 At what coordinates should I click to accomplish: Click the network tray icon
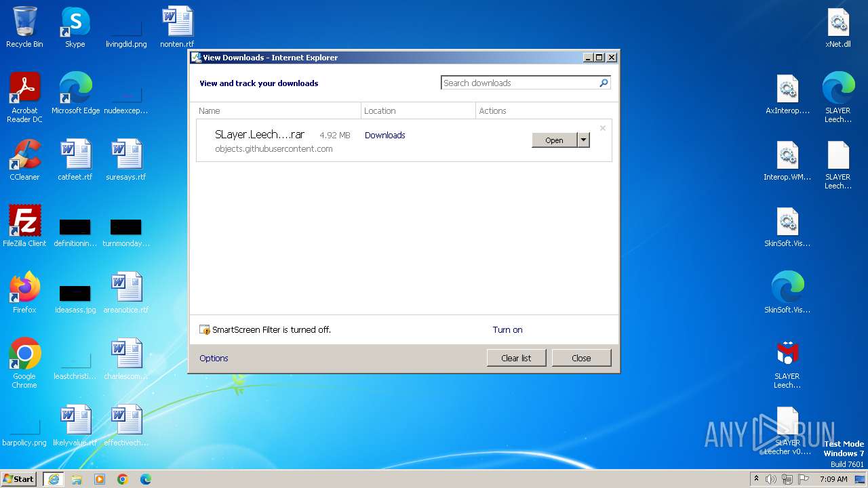[787, 479]
